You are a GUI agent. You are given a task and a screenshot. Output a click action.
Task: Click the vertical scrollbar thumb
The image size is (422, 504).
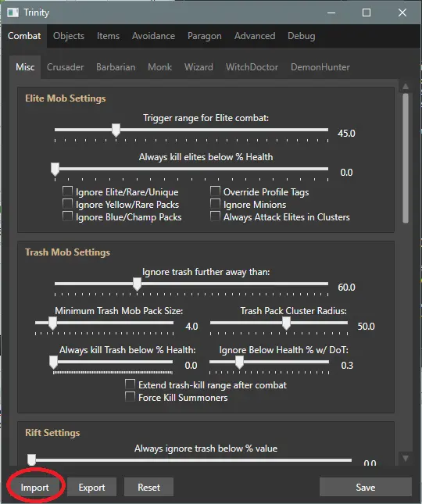click(x=406, y=158)
